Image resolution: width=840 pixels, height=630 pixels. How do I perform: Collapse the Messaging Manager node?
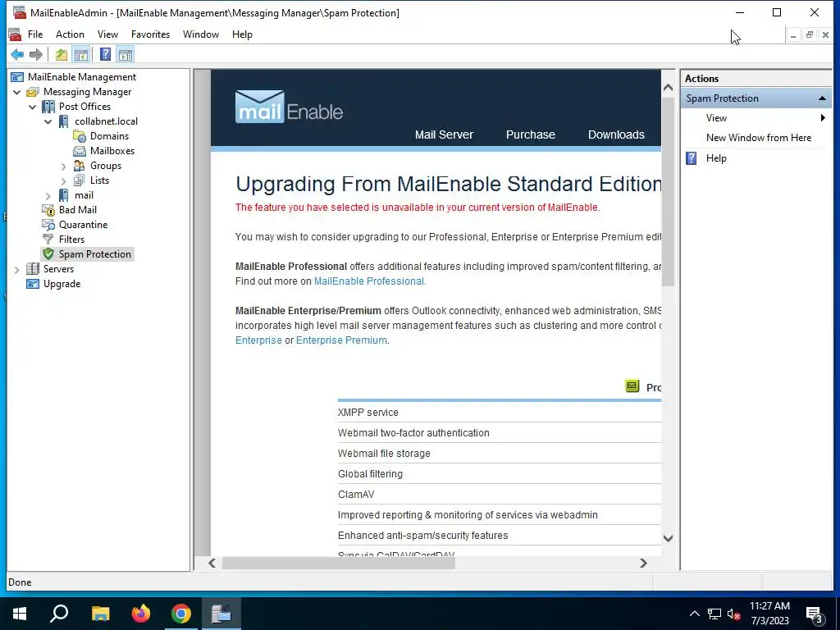(16, 92)
